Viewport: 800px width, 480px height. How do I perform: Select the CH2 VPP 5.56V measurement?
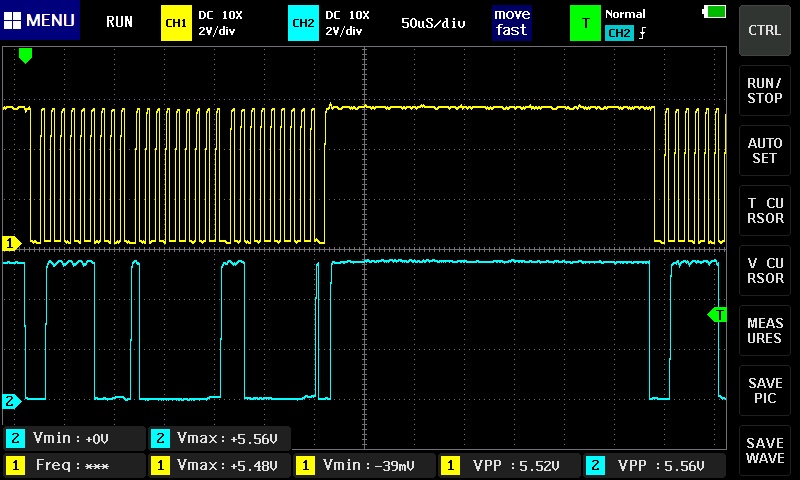[x=655, y=465]
